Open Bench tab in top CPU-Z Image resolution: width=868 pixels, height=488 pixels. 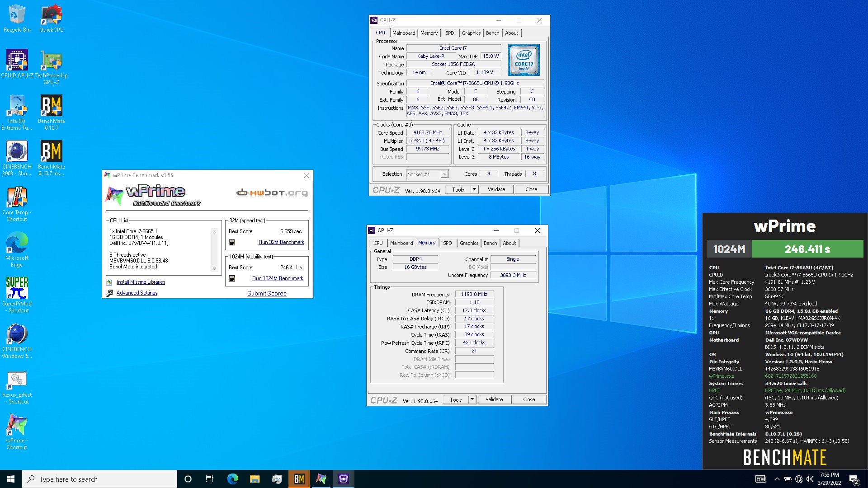pyautogui.click(x=492, y=33)
